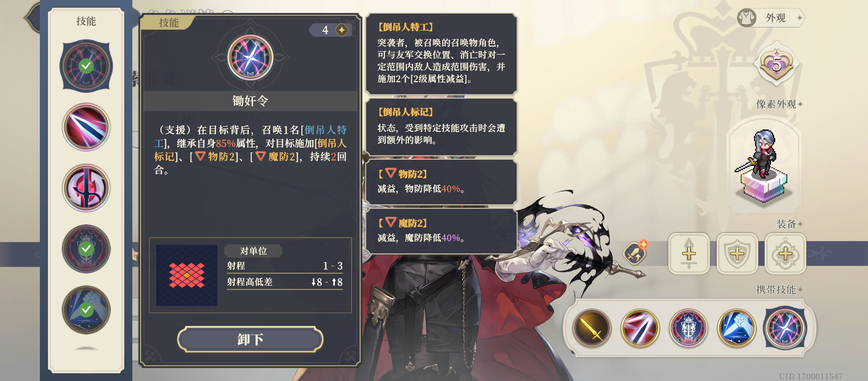
Task: Click the skill range grid preview
Action: 187,275
